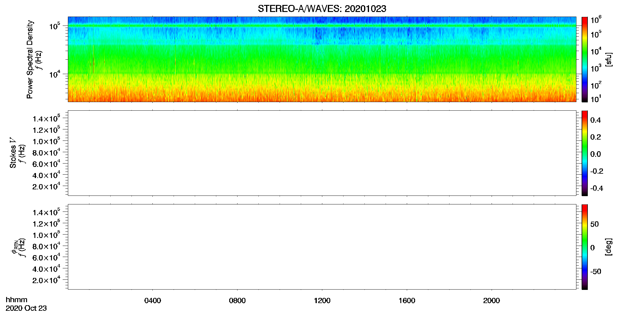644x332 pixels.
Task: Click the STEREO-A/WAVES: 20201023 plot title
Action: pos(322,9)
